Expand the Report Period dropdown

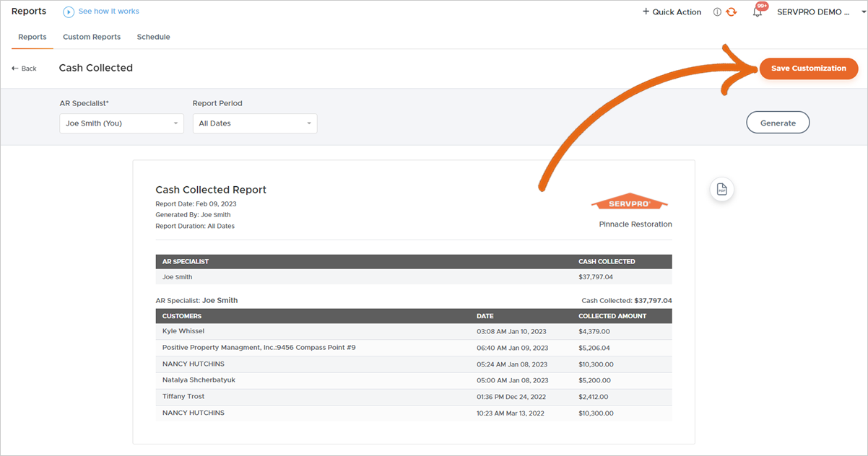[254, 123]
